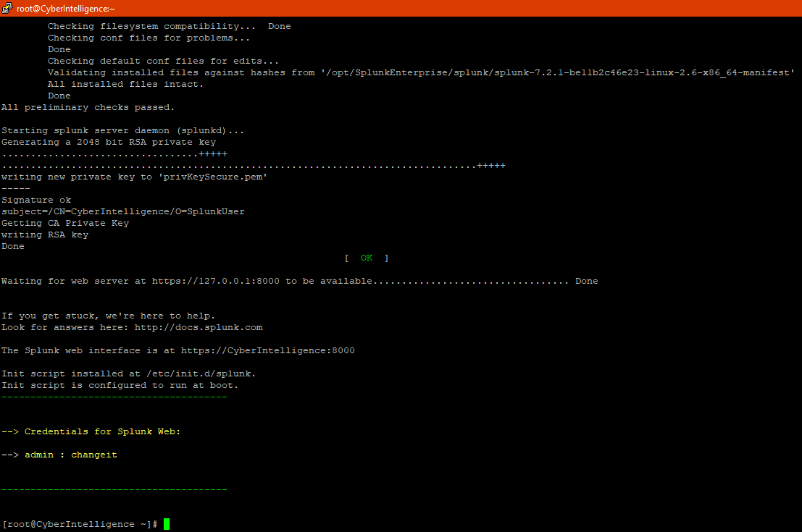Screen dimensions: 802x532
Task: Click the green terminal cursor at prompt
Action: coord(167,524)
